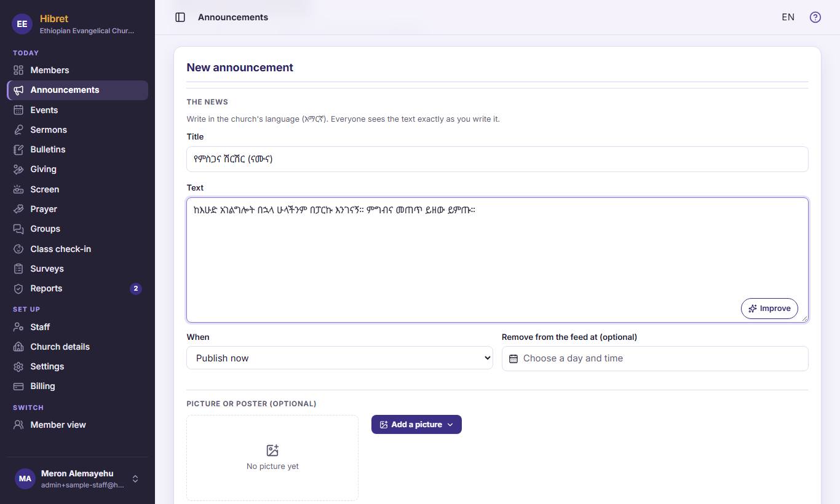Click the No picture yet placeholder
Viewport: 840px width, 504px height.
coord(272,458)
